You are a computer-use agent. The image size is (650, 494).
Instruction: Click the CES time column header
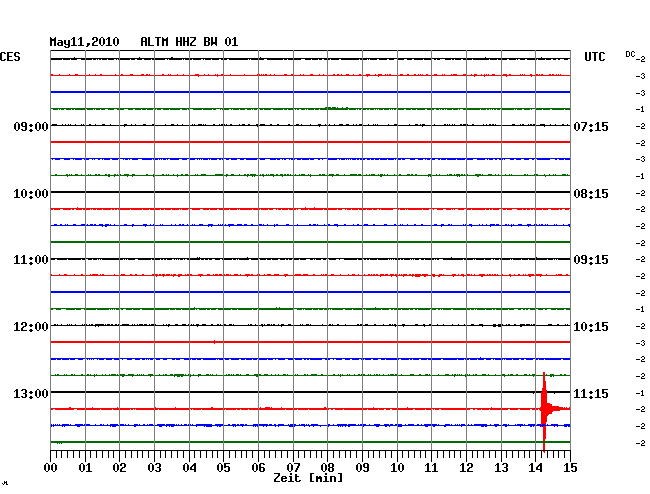[x=10, y=57]
